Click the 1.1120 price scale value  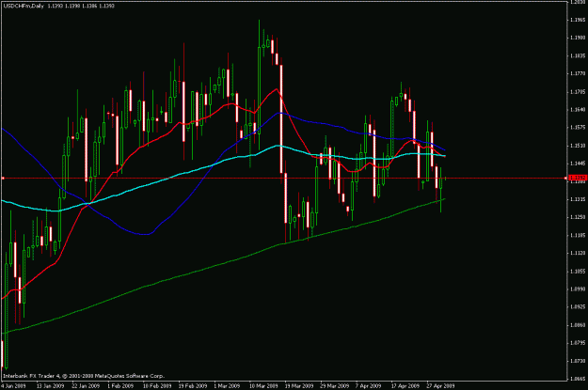tap(578, 253)
